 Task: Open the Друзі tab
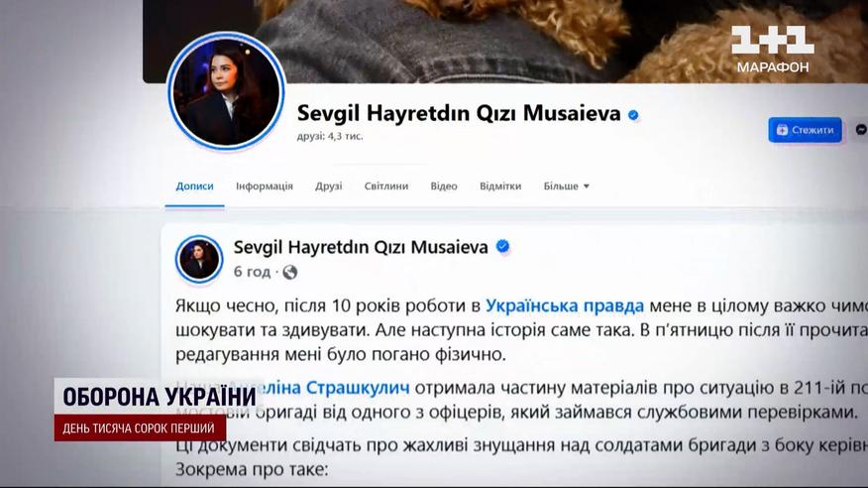pyautogui.click(x=329, y=186)
